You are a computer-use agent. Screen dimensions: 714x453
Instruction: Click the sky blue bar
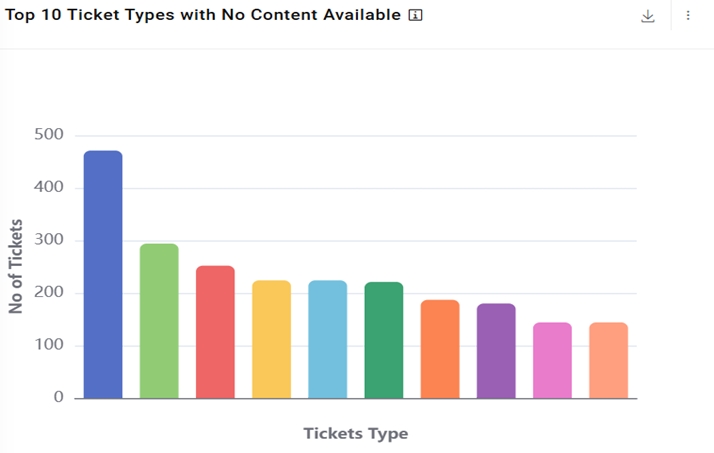pyautogui.click(x=327, y=340)
